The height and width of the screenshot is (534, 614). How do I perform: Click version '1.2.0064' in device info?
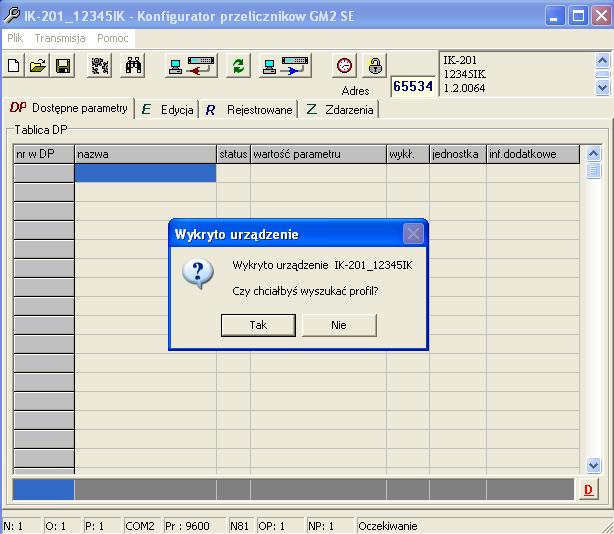(464, 88)
